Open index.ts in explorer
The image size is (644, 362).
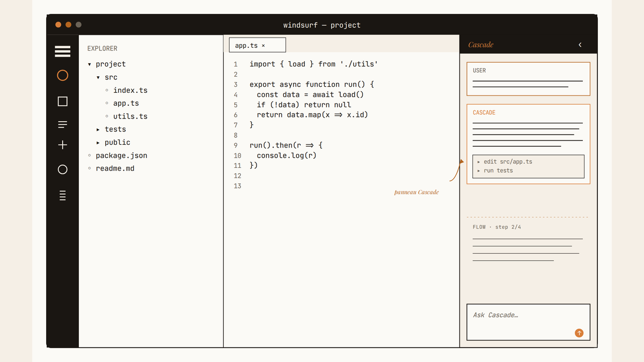coord(130,90)
